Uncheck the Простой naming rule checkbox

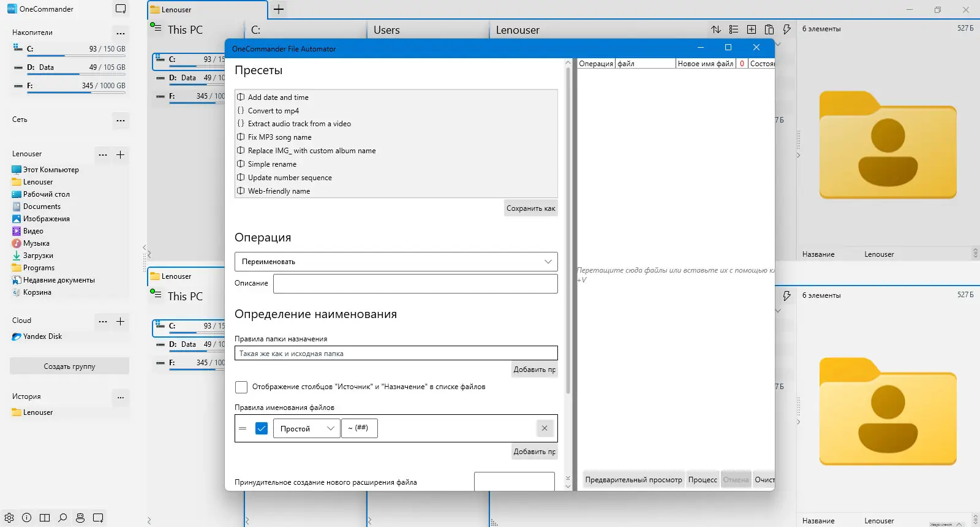click(x=262, y=428)
